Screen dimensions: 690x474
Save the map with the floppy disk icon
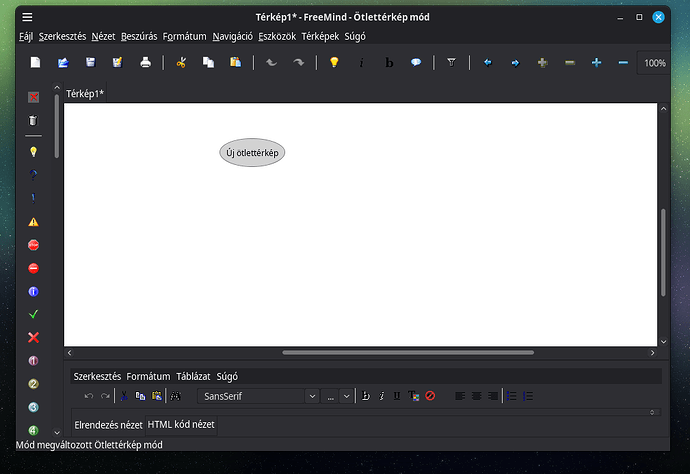(90, 62)
